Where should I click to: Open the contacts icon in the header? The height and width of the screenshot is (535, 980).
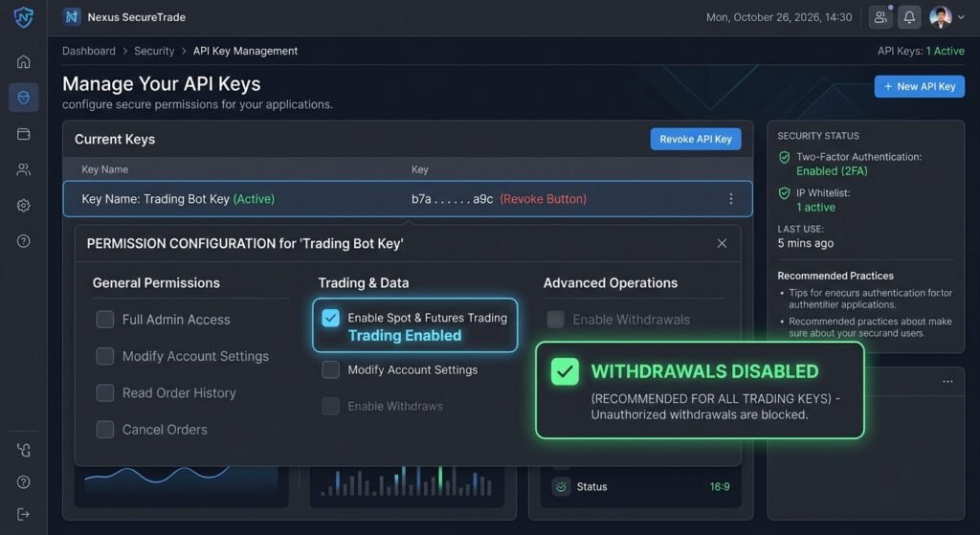point(880,17)
